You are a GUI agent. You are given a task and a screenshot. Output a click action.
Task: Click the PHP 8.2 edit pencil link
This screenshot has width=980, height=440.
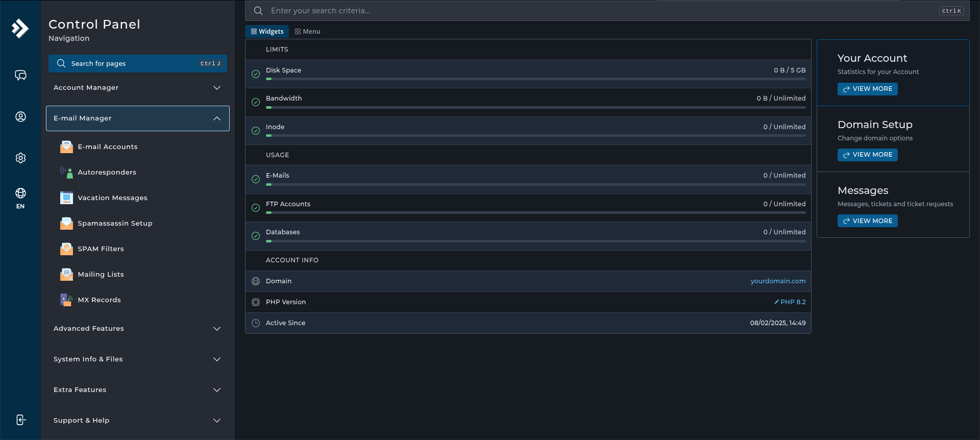pyautogui.click(x=790, y=302)
